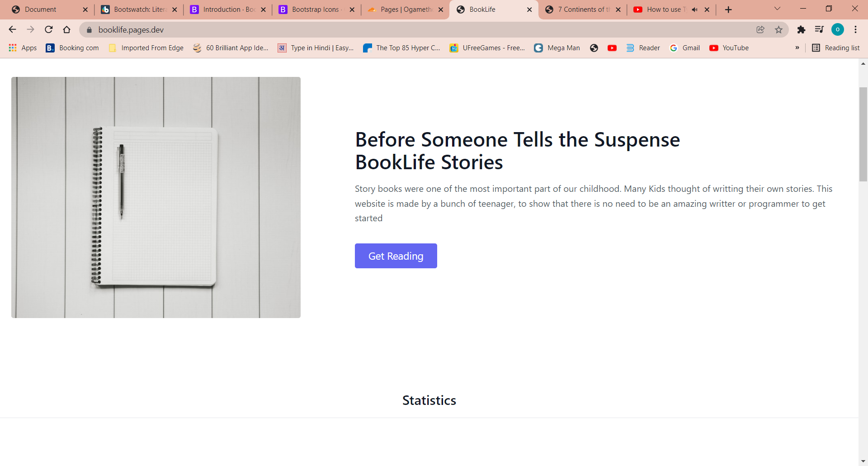
Task: Open the Apps launcher grid icon
Action: tap(12, 48)
